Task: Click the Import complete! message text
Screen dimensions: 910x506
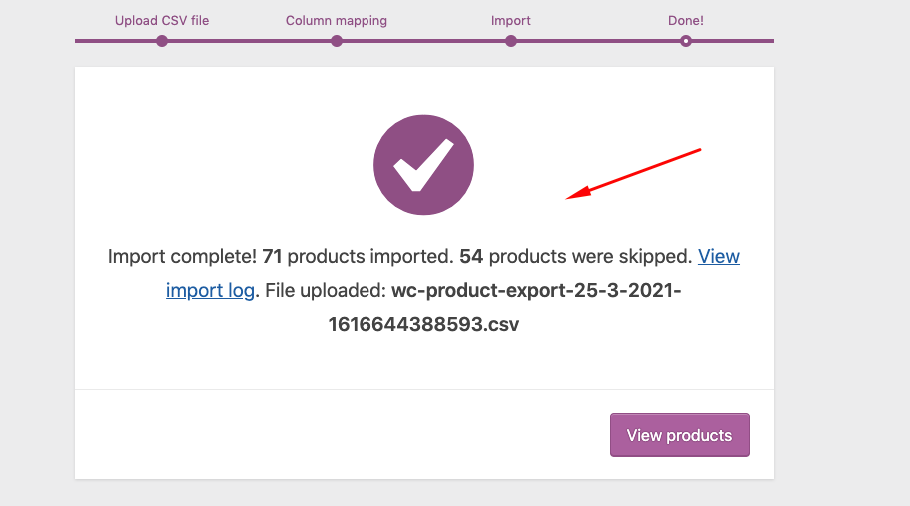Action: click(x=182, y=256)
